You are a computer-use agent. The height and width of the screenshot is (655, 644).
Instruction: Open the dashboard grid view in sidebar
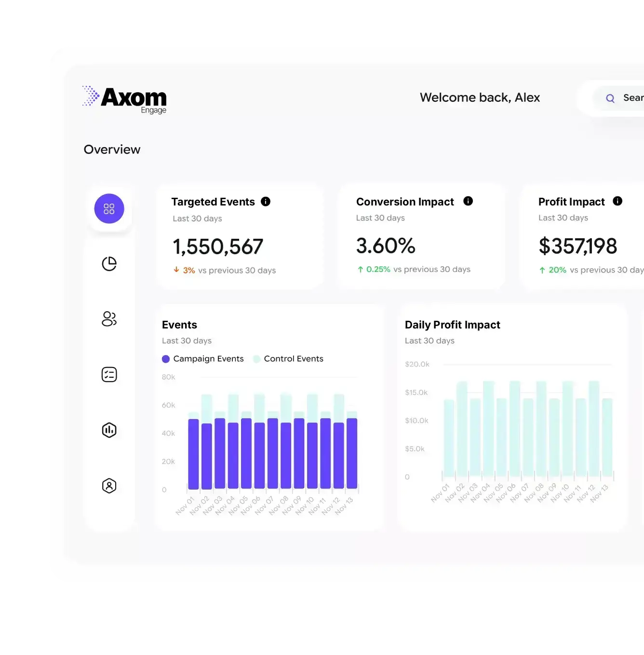pos(109,209)
